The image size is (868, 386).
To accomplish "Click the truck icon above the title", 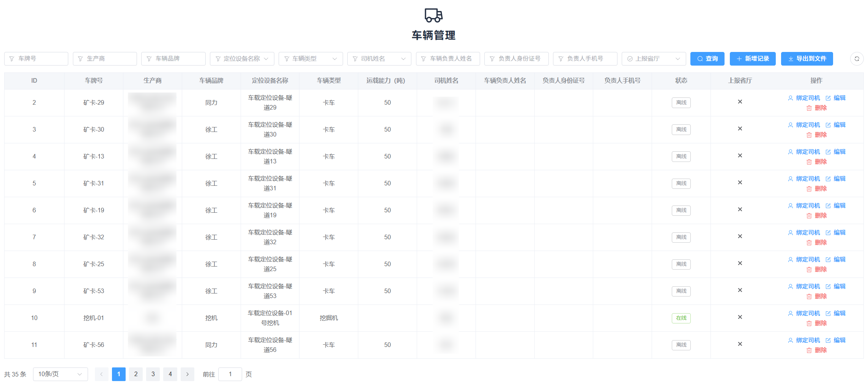I will (433, 15).
